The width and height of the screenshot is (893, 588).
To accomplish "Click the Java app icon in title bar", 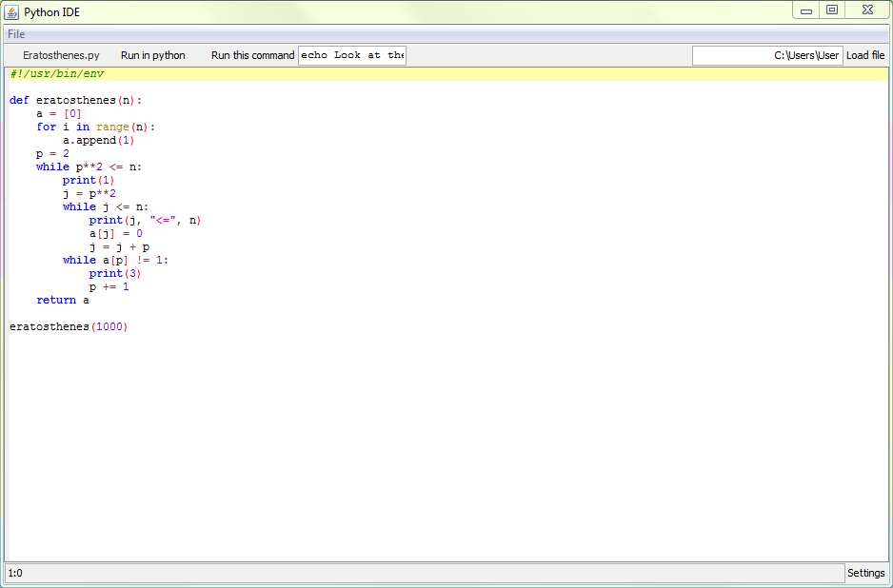I will point(11,12).
